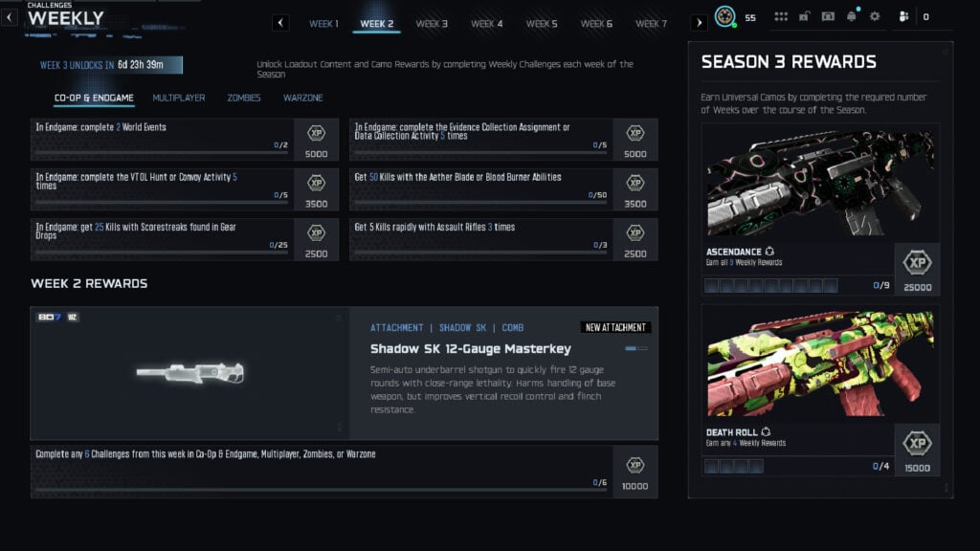Switch to Zombies challenges
The height and width of the screenshot is (551, 980).
(x=244, y=98)
